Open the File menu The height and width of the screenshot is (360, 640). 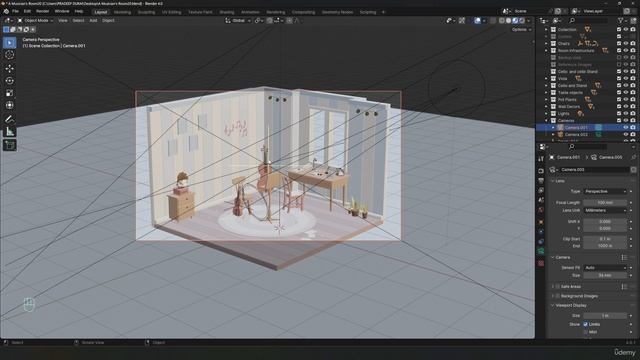pyautogui.click(x=16, y=11)
